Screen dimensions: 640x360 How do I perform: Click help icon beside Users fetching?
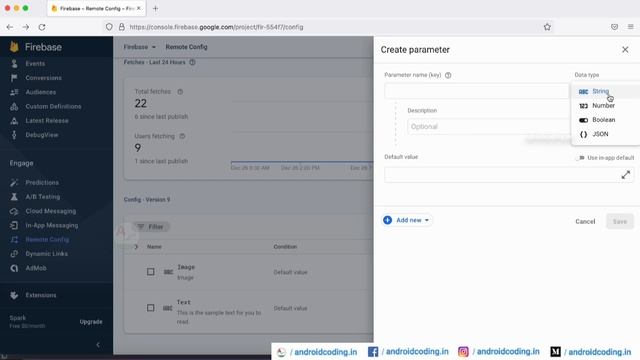tap(182, 136)
